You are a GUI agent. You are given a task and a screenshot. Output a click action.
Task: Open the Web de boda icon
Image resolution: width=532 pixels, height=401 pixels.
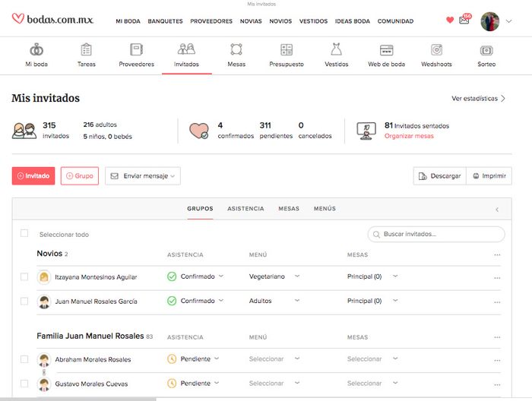[x=386, y=50]
